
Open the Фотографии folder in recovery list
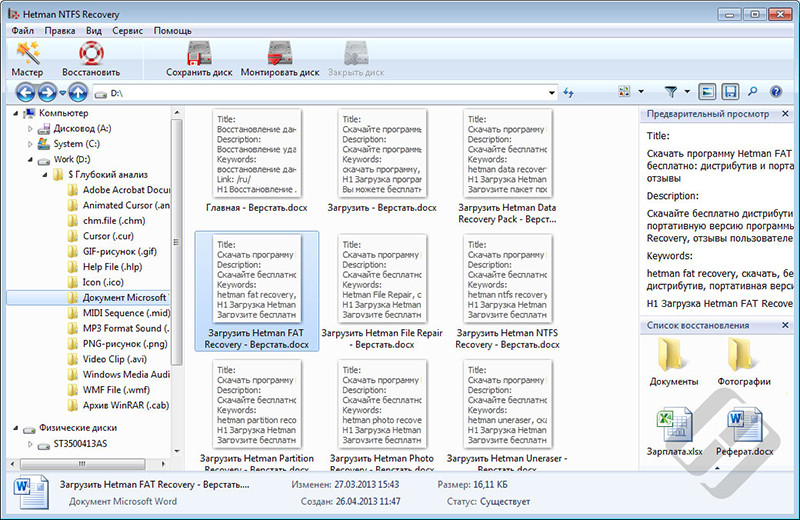click(x=744, y=361)
